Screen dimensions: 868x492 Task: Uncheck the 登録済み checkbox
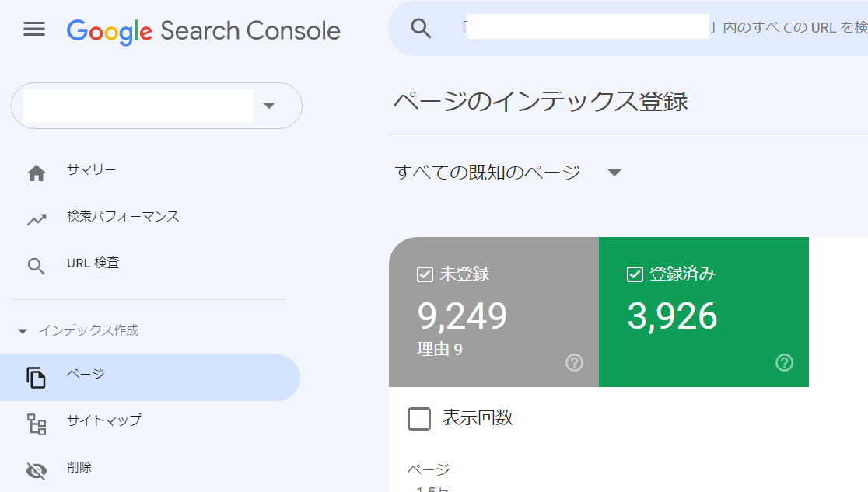(x=635, y=274)
